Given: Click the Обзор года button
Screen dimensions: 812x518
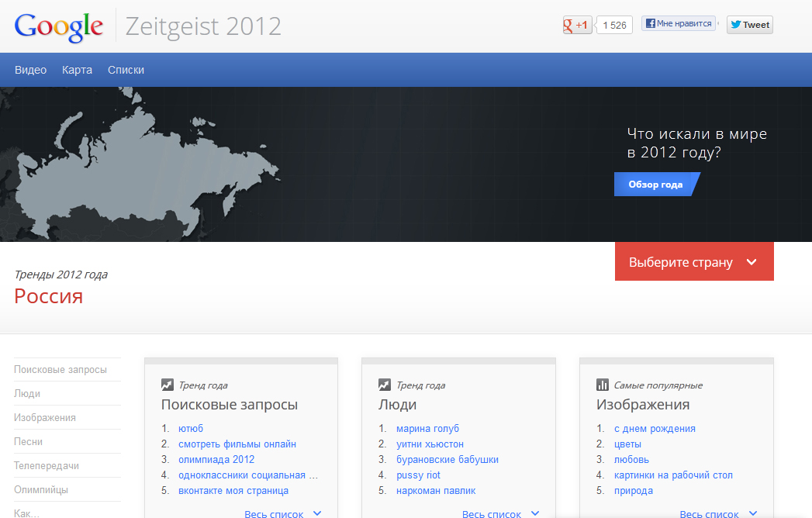Looking at the screenshot, I should pos(657,185).
